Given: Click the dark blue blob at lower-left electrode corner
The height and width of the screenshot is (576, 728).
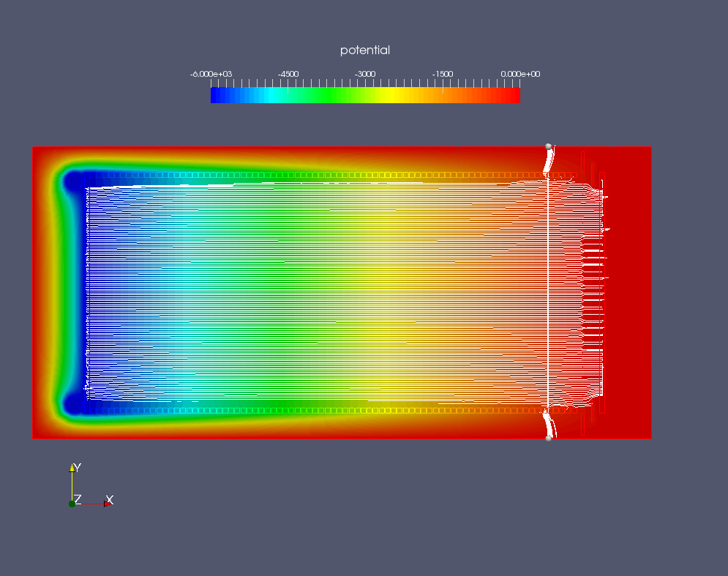Looking at the screenshot, I should pyautogui.click(x=73, y=404).
